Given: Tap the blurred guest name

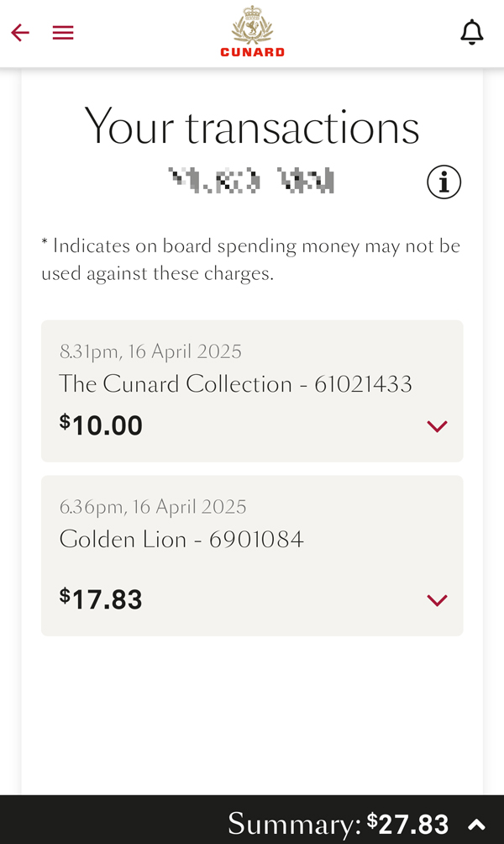Looking at the screenshot, I should tap(252, 181).
